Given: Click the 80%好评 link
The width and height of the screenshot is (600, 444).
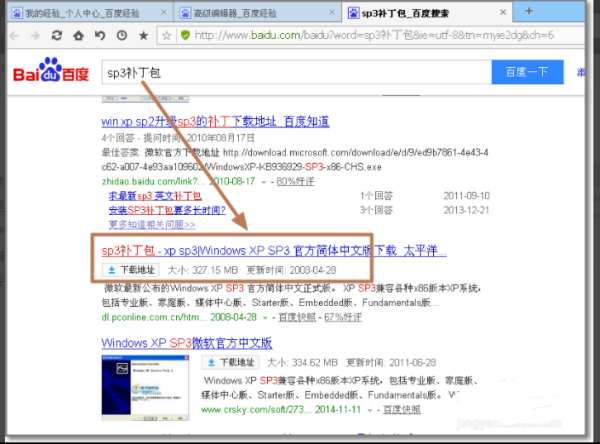Looking at the screenshot, I should click(x=295, y=181).
